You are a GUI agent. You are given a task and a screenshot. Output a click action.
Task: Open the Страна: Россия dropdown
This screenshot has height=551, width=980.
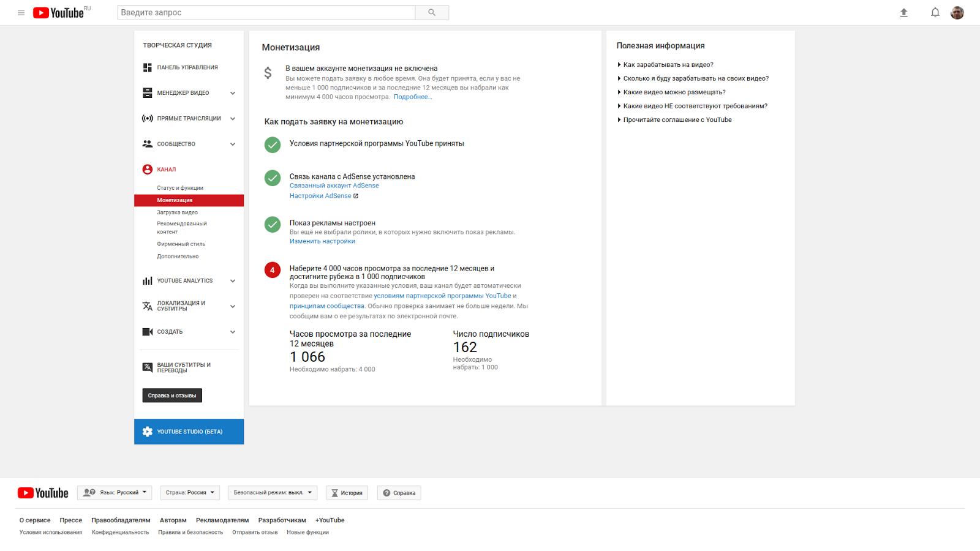click(x=190, y=493)
